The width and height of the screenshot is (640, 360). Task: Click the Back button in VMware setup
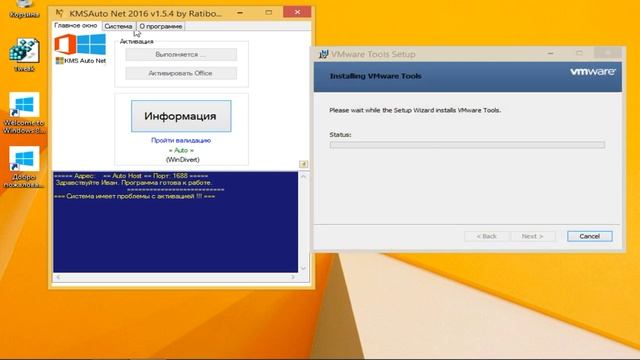coord(487,236)
